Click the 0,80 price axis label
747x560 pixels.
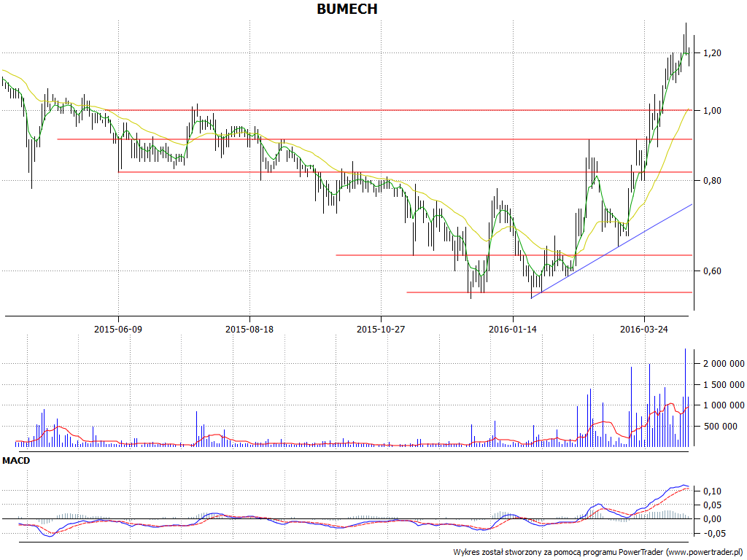(712, 181)
